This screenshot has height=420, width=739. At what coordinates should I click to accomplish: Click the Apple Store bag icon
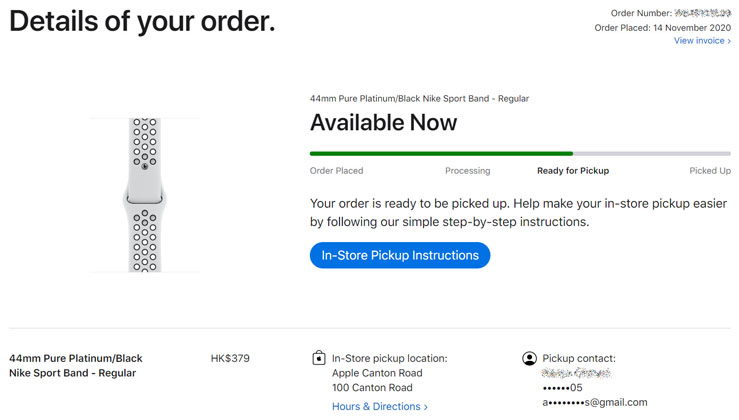319,358
